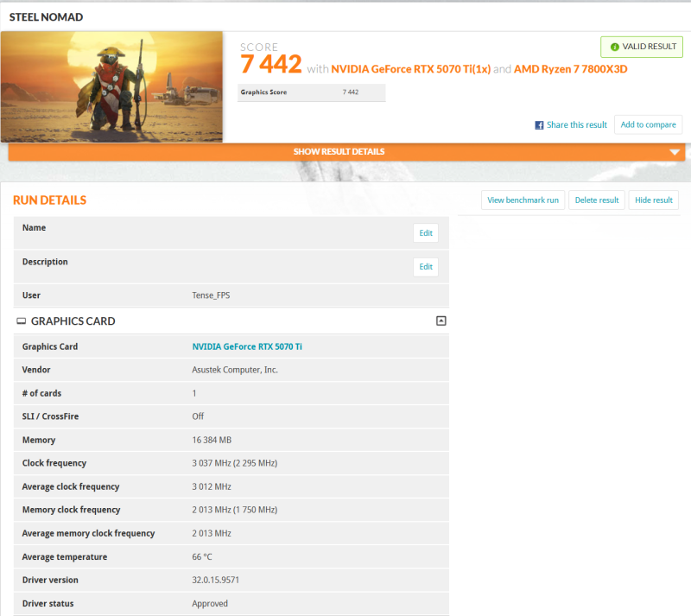Click the green info icon in Valid Result
The image size is (691, 616).
pyautogui.click(x=614, y=47)
